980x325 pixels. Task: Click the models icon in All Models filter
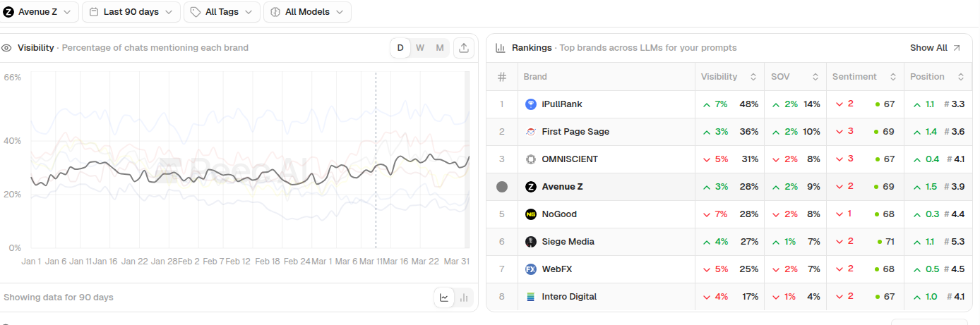(x=275, y=12)
